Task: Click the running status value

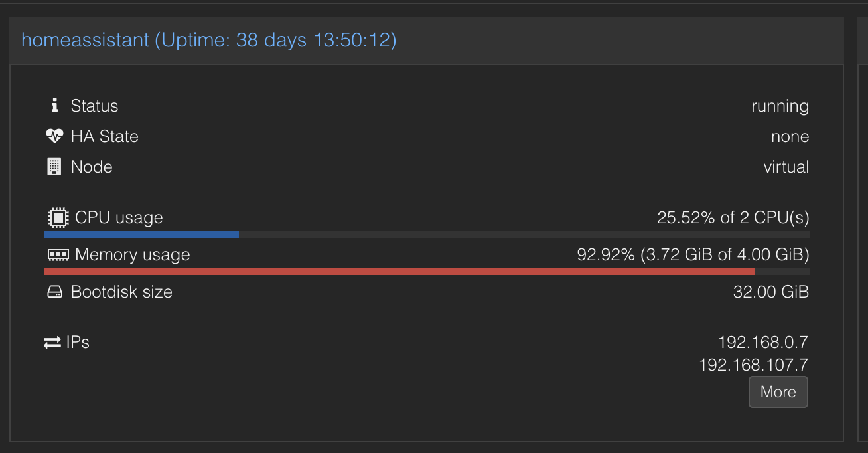Action: pyautogui.click(x=780, y=106)
